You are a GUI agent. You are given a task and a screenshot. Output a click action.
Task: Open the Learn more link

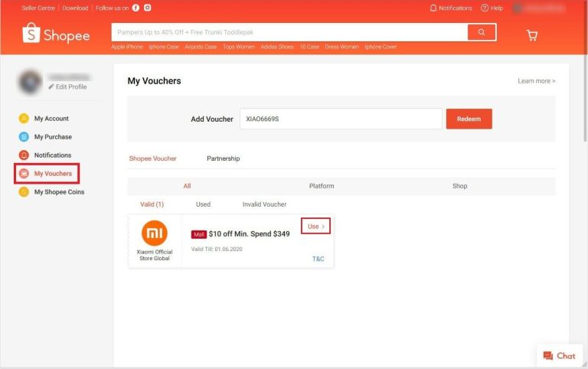tap(536, 81)
